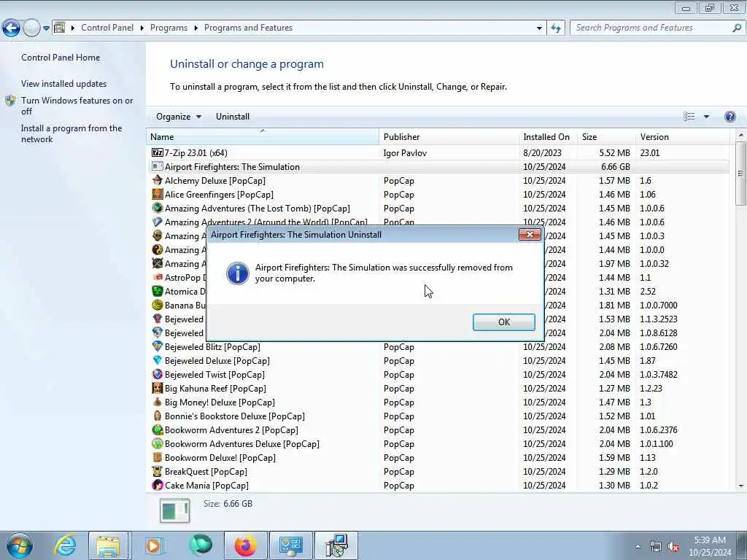Sort by the Name column header
This screenshot has height=560, width=747.
click(263, 136)
